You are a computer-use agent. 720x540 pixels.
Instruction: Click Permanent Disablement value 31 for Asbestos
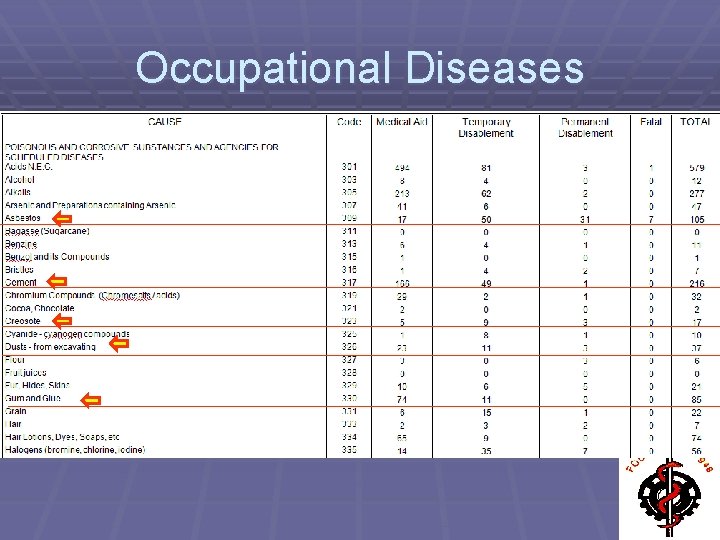(x=585, y=219)
